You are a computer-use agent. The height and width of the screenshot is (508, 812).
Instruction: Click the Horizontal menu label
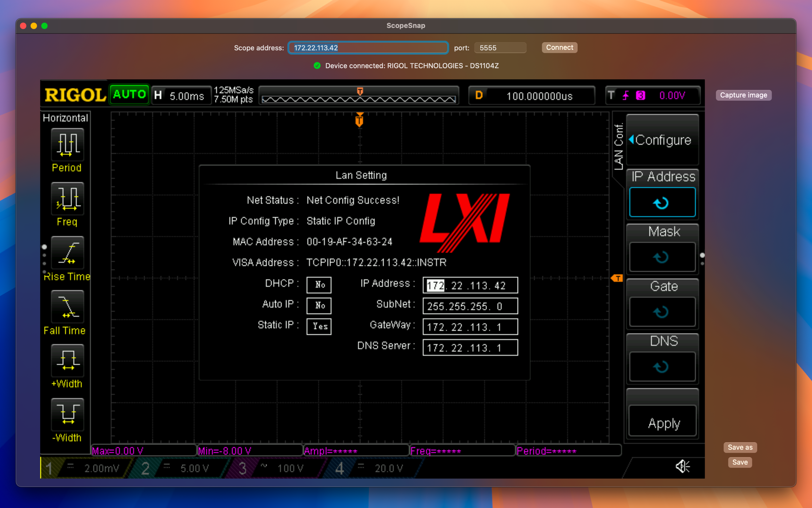click(65, 118)
